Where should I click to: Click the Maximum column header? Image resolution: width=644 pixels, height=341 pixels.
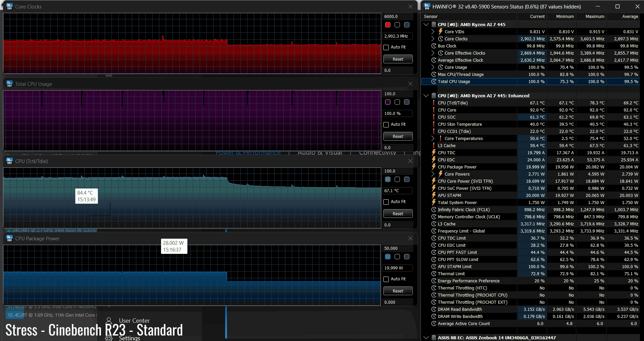(x=591, y=16)
